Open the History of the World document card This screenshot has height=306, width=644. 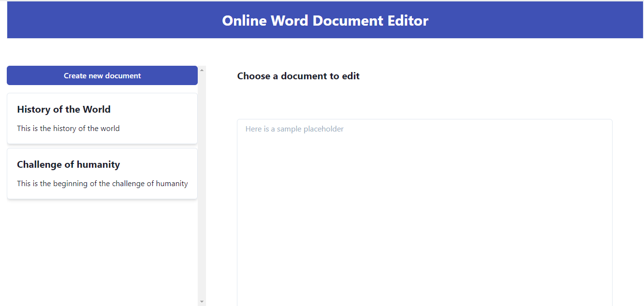(102, 118)
